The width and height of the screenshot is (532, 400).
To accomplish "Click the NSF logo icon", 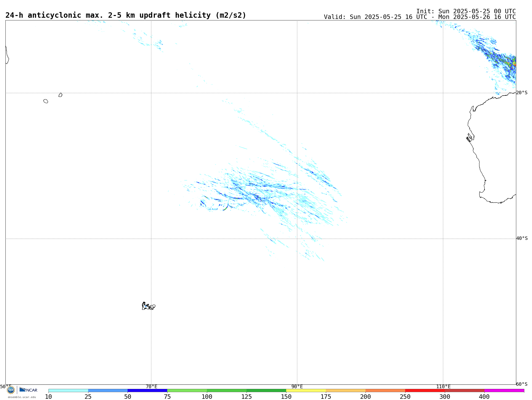I will click(11, 390).
